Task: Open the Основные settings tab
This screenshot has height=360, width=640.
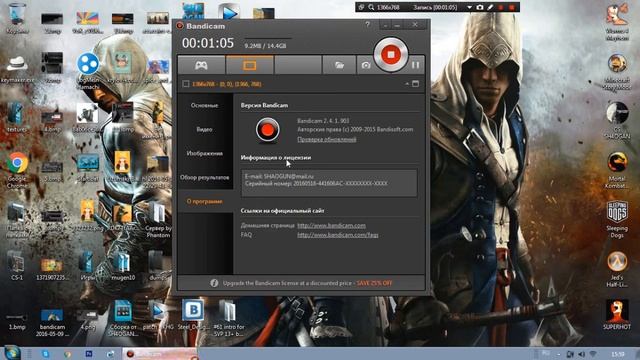Action: pyautogui.click(x=204, y=105)
